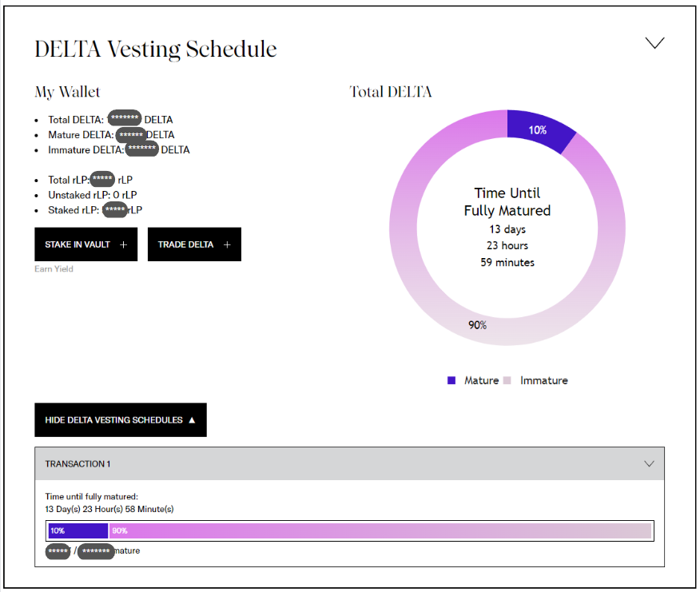Click the hidden Total DELTA wallet amount

tap(124, 119)
